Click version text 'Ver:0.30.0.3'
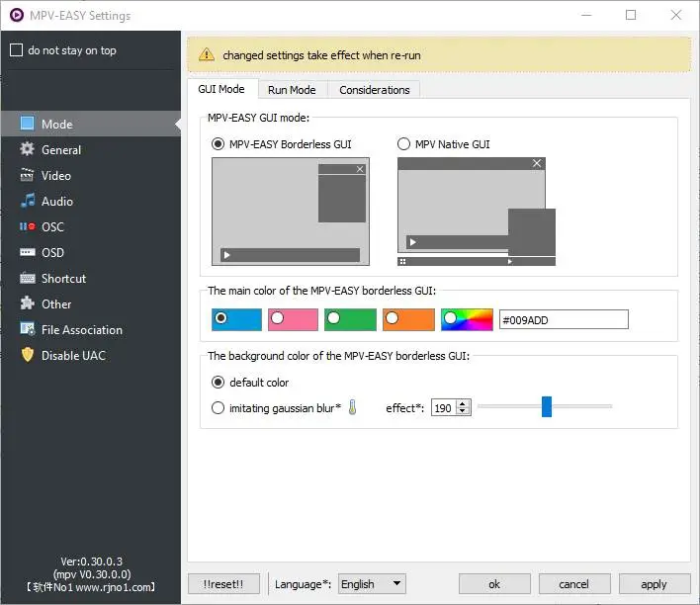This screenshot has width=700, height=605. point(92,562)
